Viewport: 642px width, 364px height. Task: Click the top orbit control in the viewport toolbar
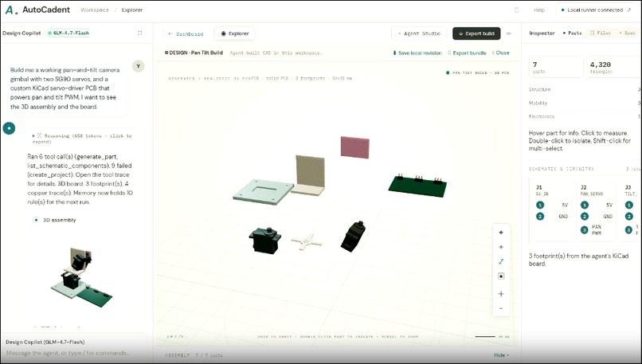[x=501, y=233]
